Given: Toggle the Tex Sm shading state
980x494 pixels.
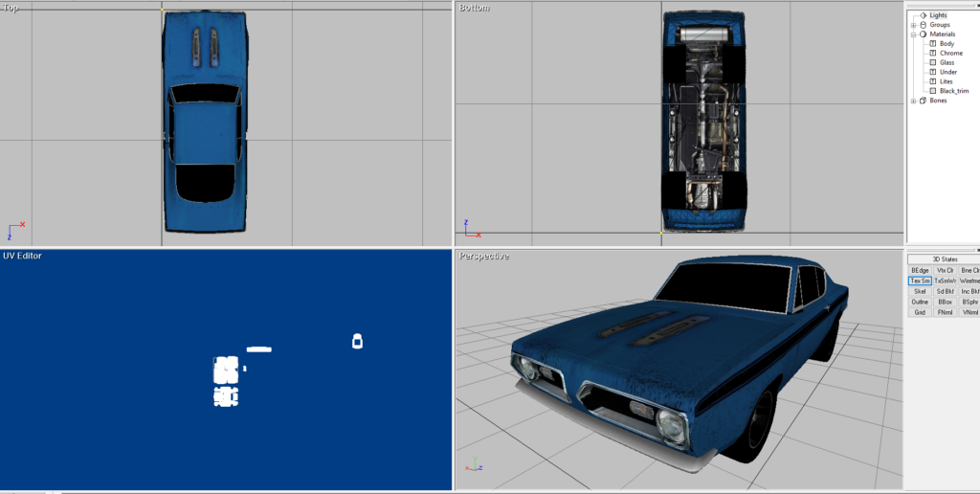Looking at the screenshot, I should pyautogui.click(x=920, y=281).
